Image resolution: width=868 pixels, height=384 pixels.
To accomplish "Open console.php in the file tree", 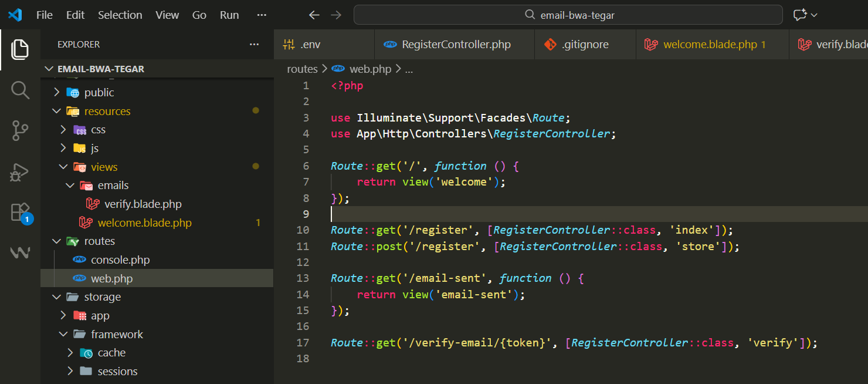I will pyautogui.click(x=120, y=260).
